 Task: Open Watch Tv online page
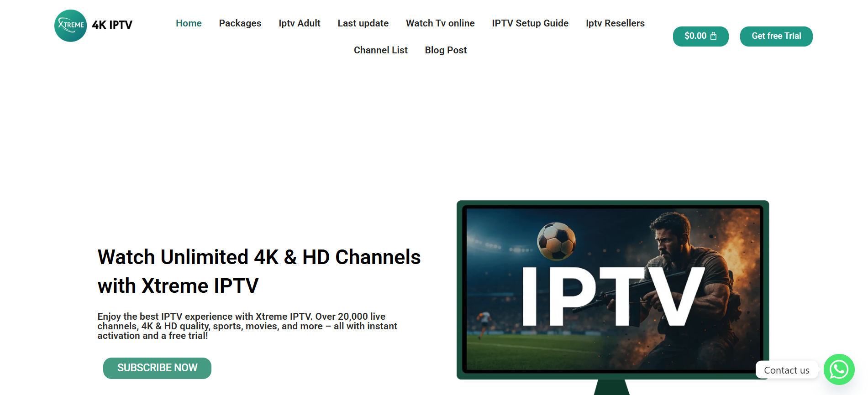point(440,23)
